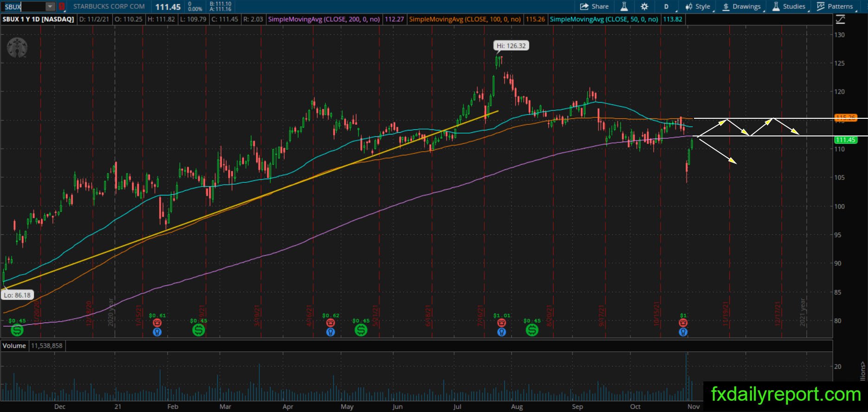868x412 pixels.
Task: Click the Lo: 86.18 price bubble
Action: [x=17, y=295]
